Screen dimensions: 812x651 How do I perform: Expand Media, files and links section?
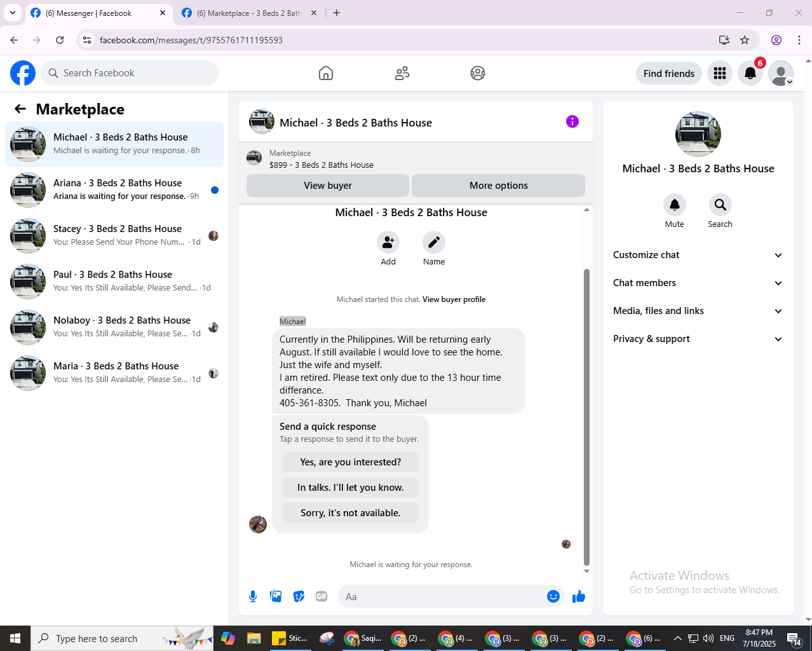(698, 311)
